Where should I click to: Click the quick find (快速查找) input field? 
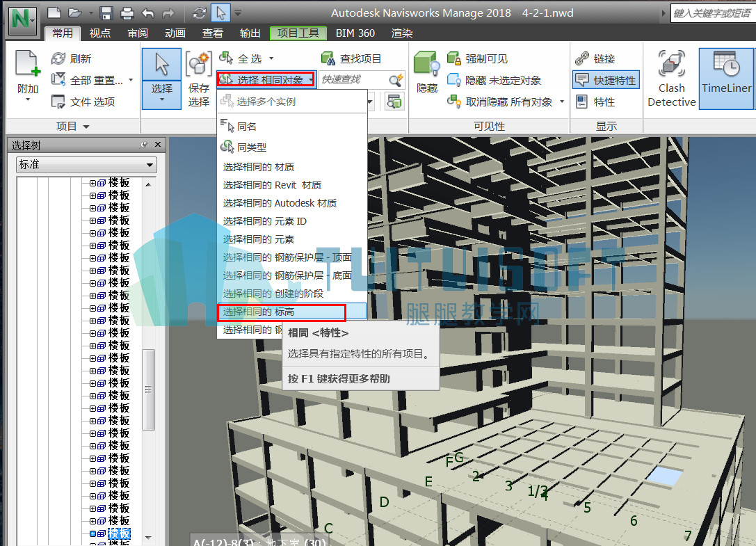[354, 79]
